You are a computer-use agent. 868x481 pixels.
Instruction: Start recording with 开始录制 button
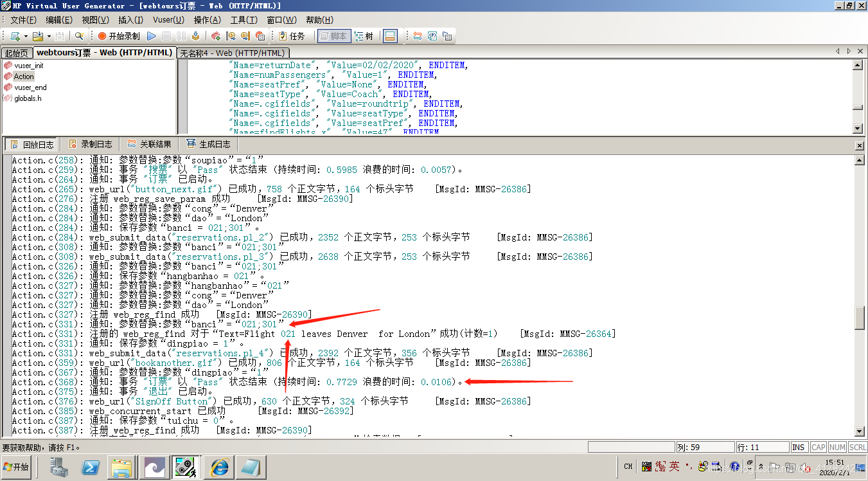(x=118, y=36)
